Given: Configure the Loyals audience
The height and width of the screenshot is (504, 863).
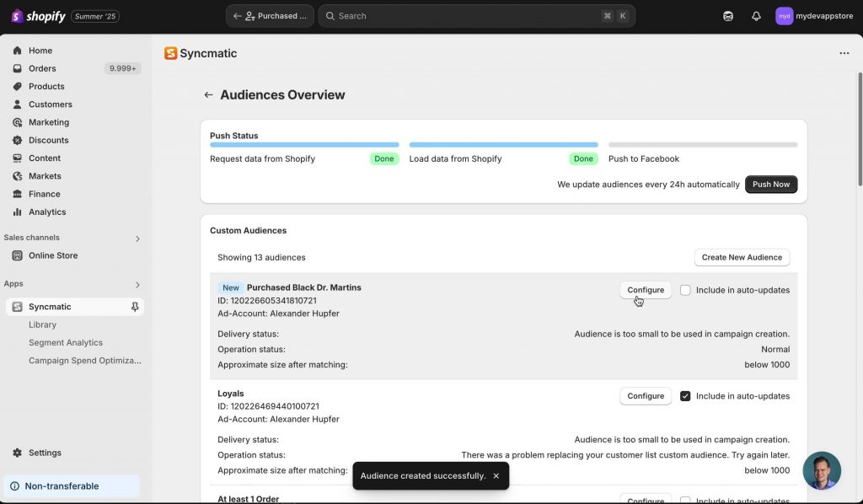Looking at the screenshot, I should [x=645, y=396].
